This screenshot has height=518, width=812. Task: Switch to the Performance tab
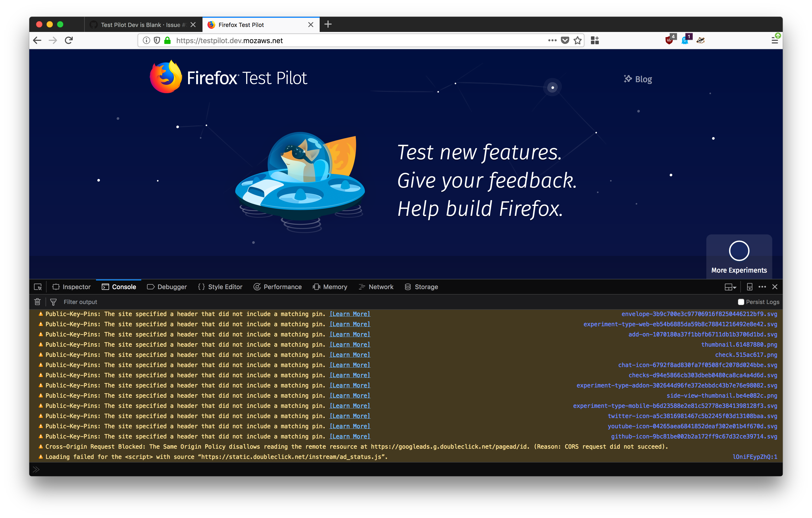[278, 287]
